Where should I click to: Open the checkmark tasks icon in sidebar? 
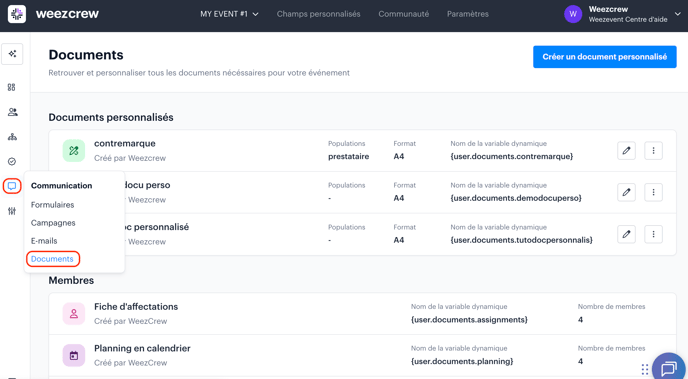click(12, 161)
